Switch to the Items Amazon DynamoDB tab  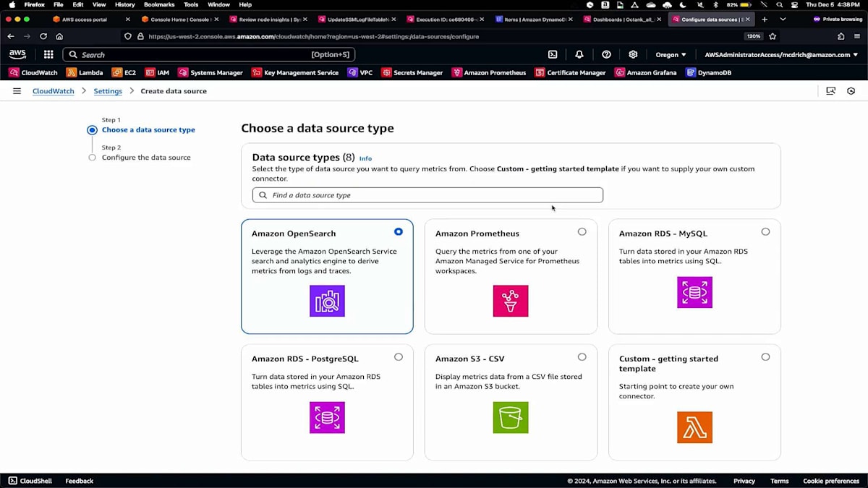533,20
